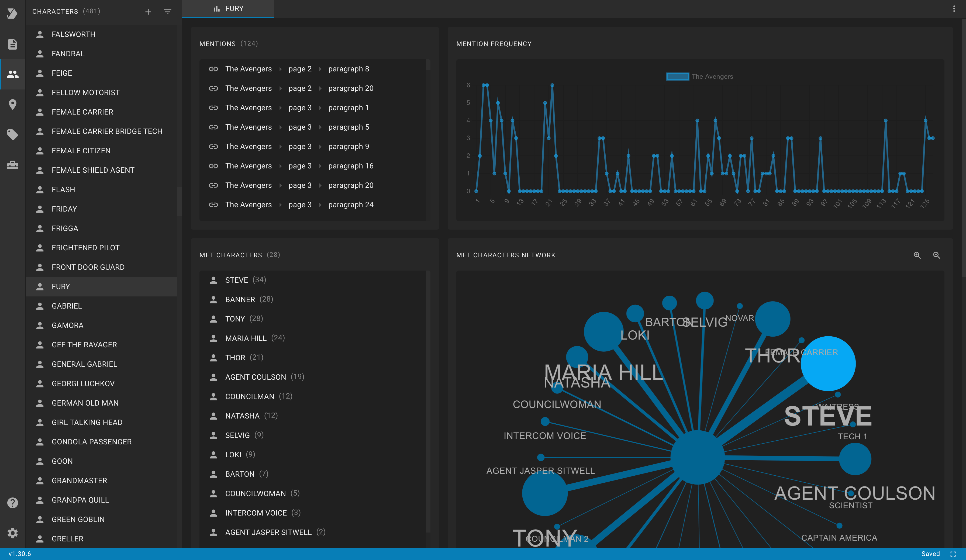Viewport: 966px width, 560px height.
Task: Open the Toolbox briefcase section
Action: tap(13, 165)
